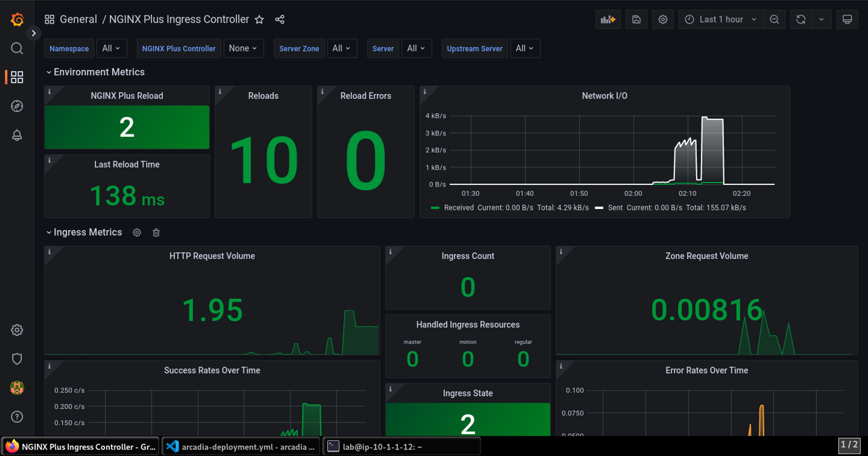Screen dimensions: 868x456
Task: Open Handled Ingress Resources panel title
Action: [468, 325]
